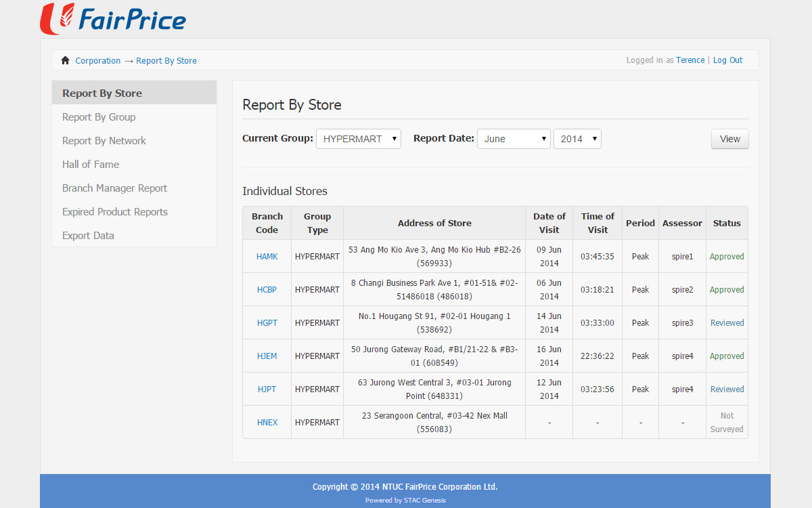Open Branch Manager Report

(134, 188)
